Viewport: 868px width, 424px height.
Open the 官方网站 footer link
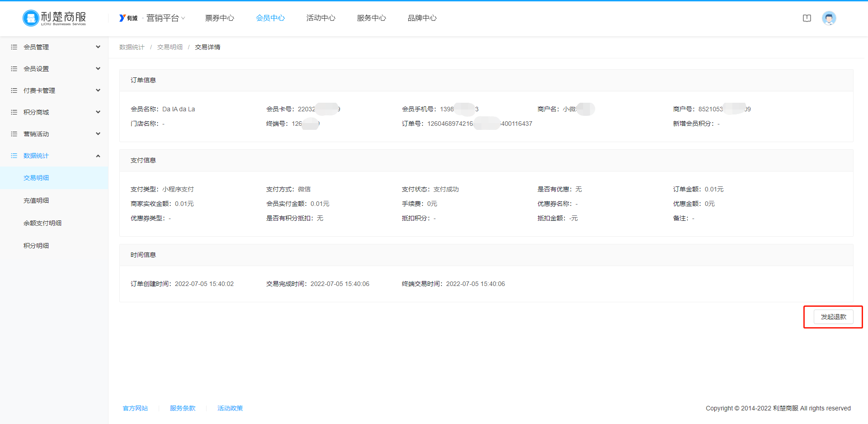136,408
